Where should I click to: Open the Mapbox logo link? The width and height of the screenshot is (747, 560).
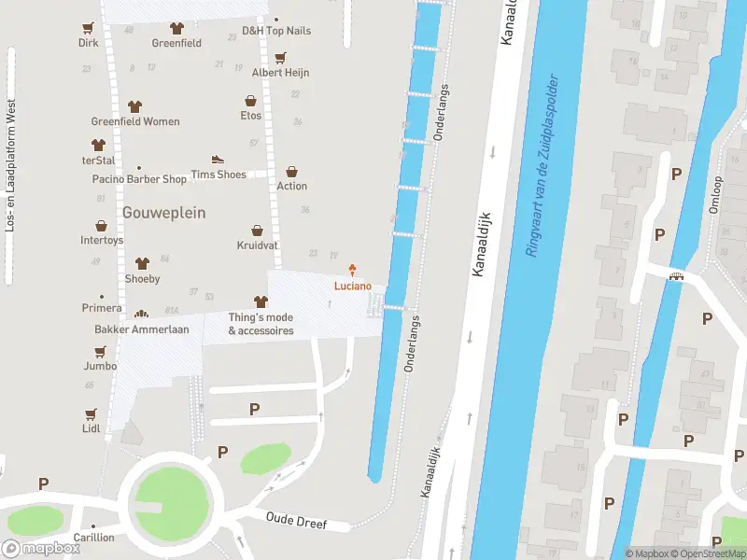40,548
